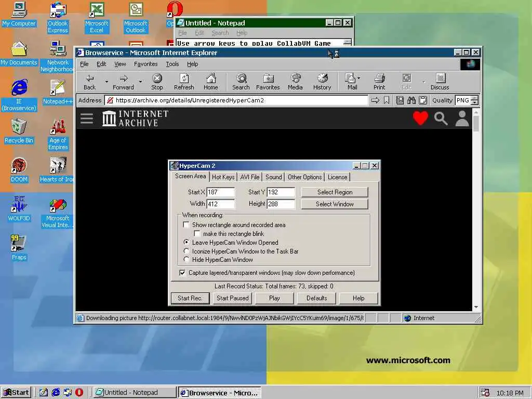532x399 pixels.
Task: Click the Start Paused button
Action: click(232, 298)
